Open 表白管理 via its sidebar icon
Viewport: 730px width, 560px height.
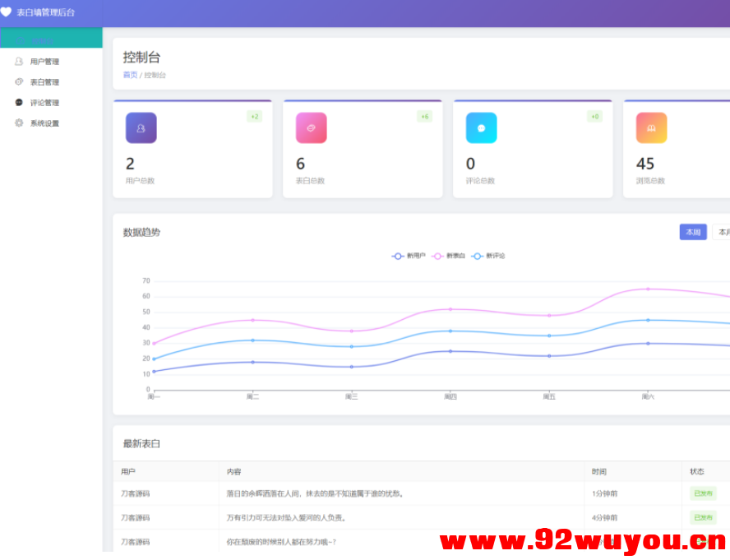click(x=19, y=81)
